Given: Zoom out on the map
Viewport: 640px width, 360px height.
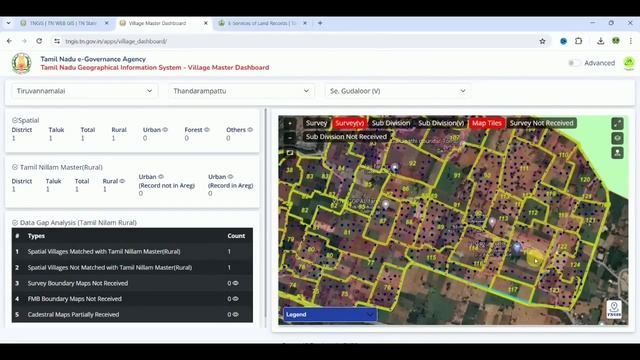Looking at the screenshot, I should click(290, 138).
